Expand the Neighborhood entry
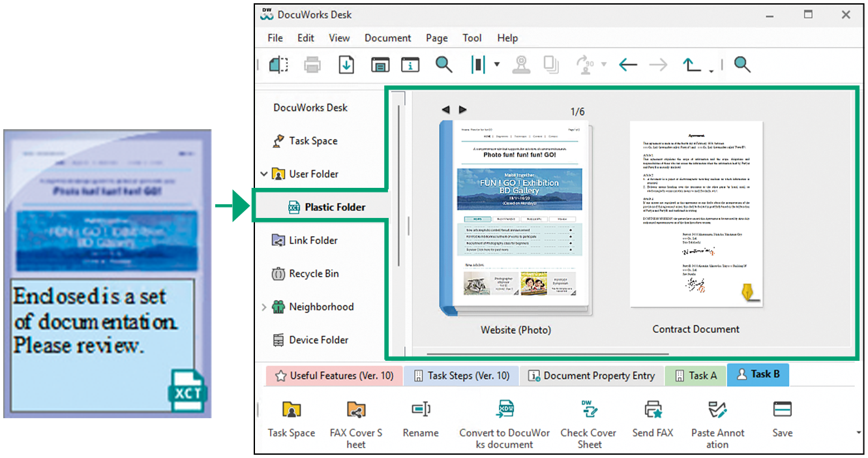 [x=263, y=307]
